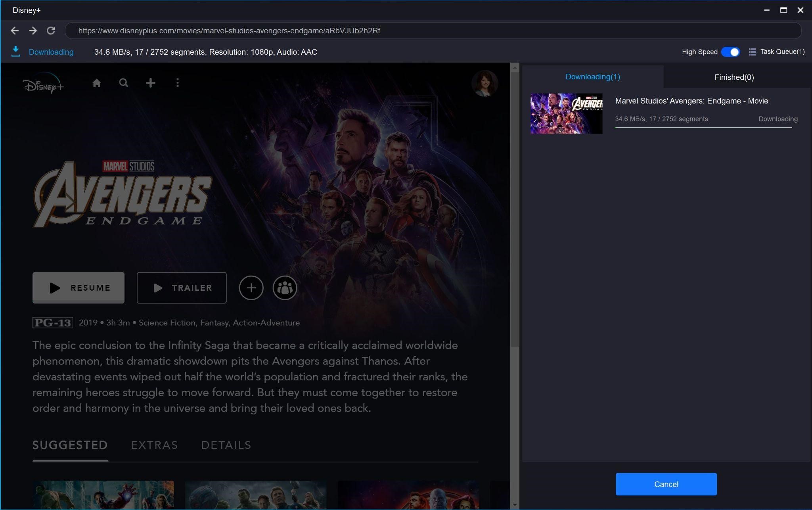Screen dimensions: 812x510
Task: Select the EXTRAS tab
Action: click(154, 445)
